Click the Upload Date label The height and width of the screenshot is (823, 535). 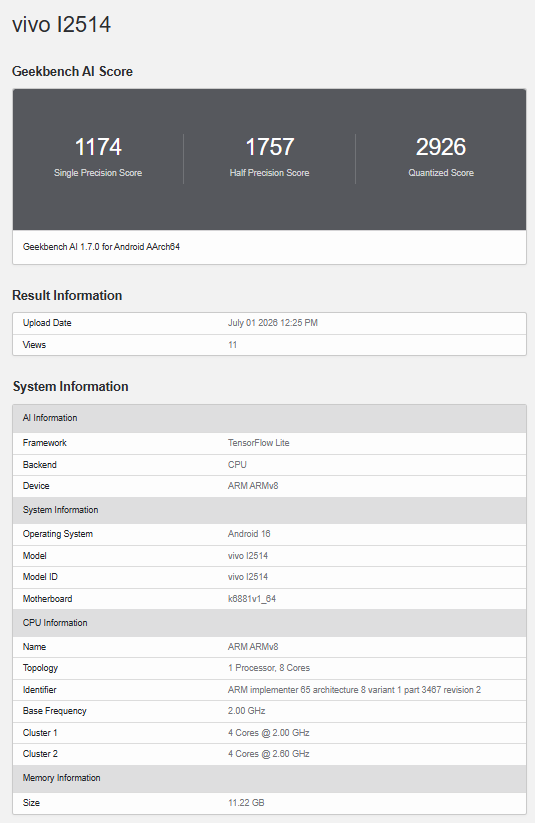click(47, 323)
